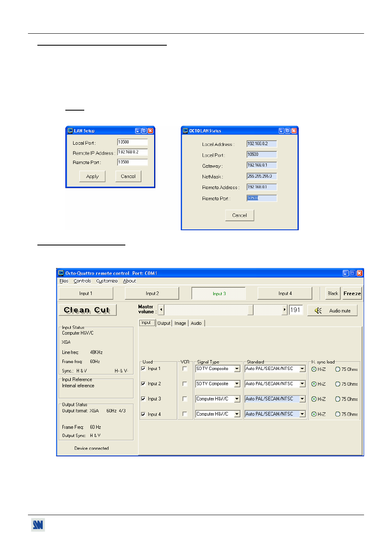Uncheck the Used checkbox for Input 3
392x555 pixels.
coord(143,399)
